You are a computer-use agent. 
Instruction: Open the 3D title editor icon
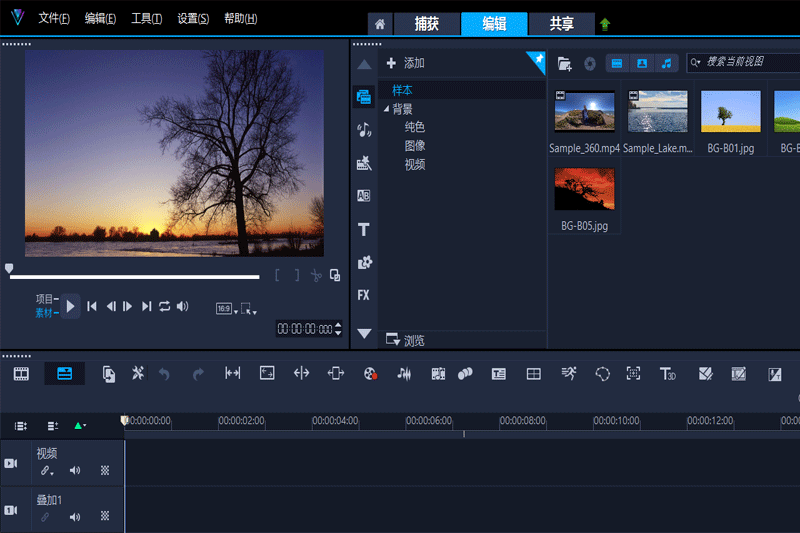tap(667, 373)
